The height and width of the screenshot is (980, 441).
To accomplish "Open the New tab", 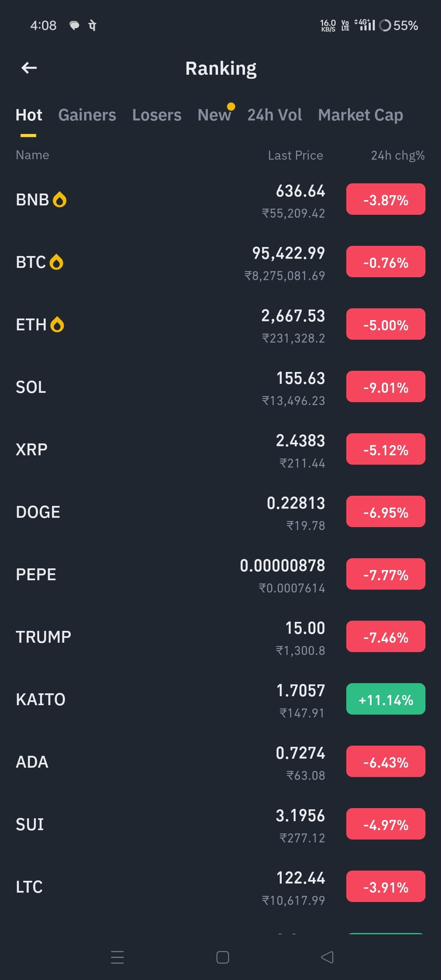I will click(x=214, y=115).
